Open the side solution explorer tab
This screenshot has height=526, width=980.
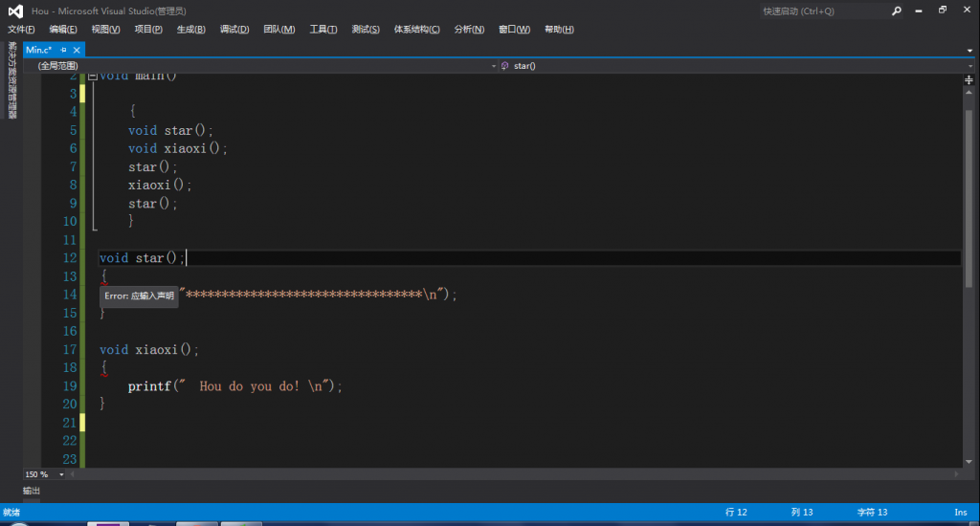[11, 80]
